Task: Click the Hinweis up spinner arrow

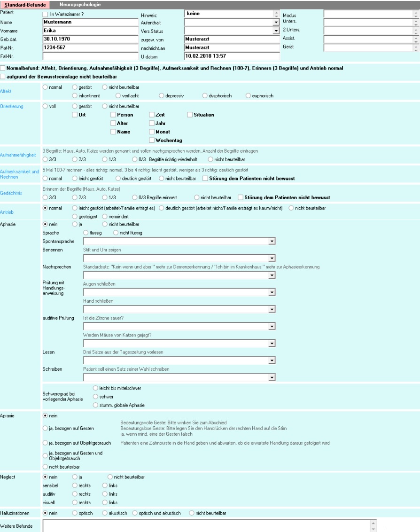Action: pyautogui.click(x=276, y=13)
